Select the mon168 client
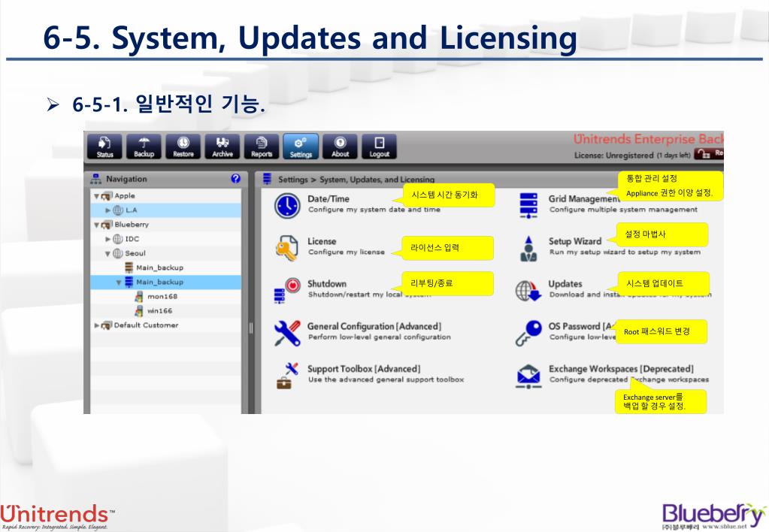This screenshot has height=532, width=769. 162,296
